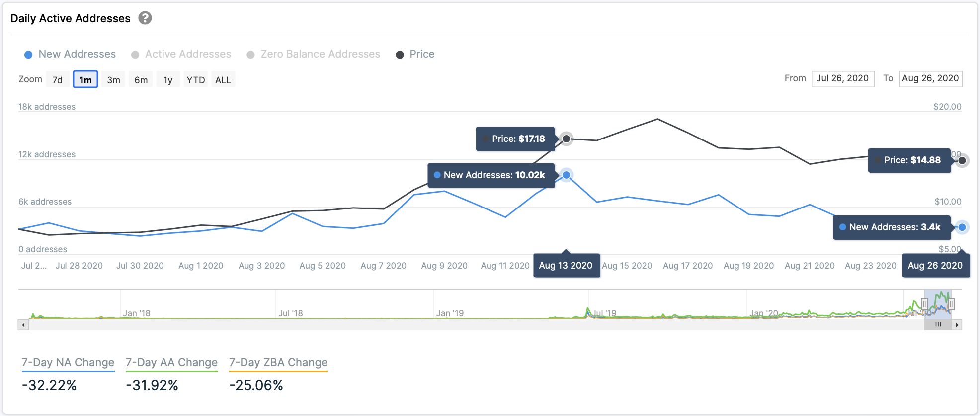Viewport: 980px width, 416px height.
Task: Click the help question mark icon
Action: (x=145, y=18)
